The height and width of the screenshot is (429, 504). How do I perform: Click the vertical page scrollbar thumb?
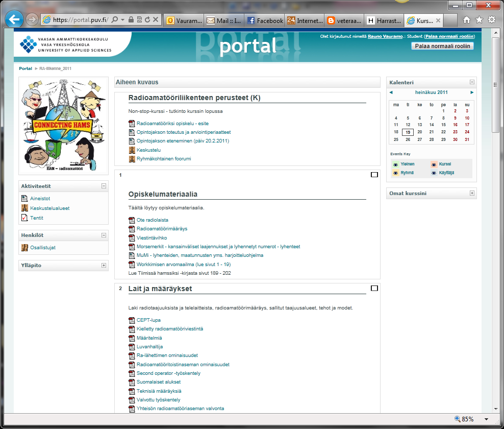495,85
